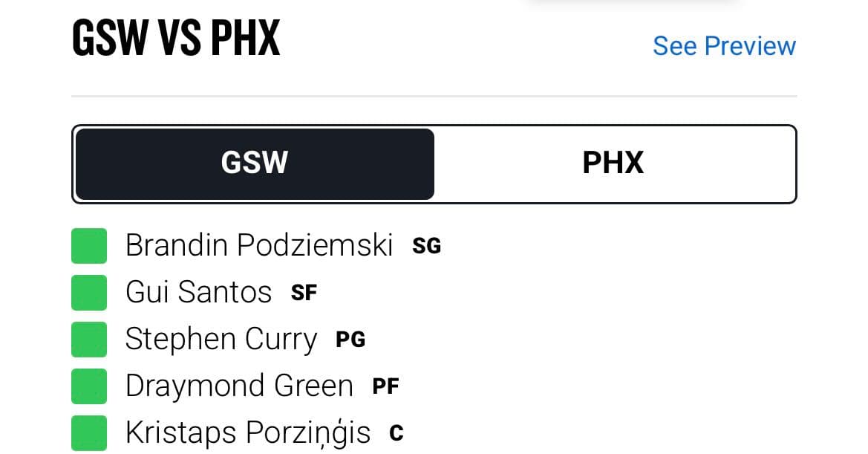Select the Gui Santos player name

[x=198, y=292]
